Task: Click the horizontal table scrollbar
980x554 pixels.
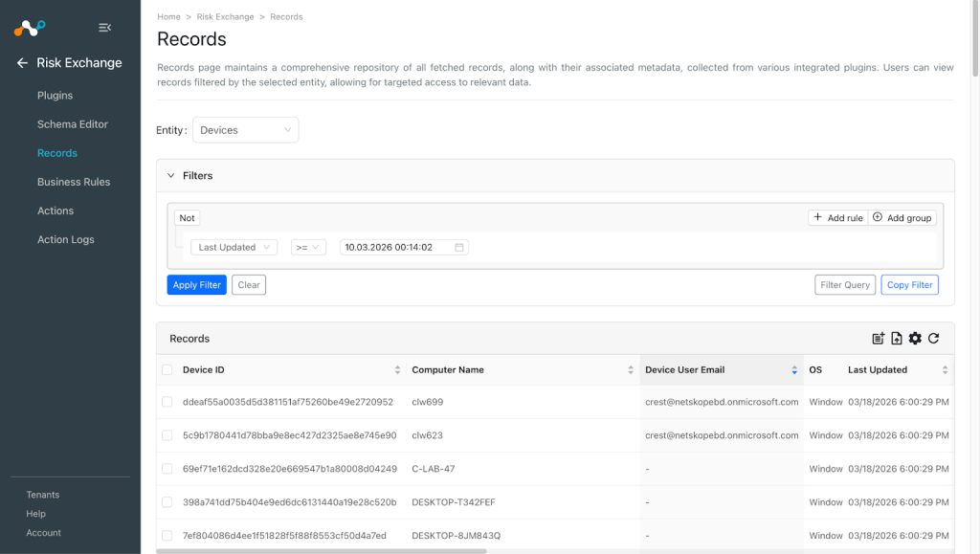Action: tap(322, 551)
